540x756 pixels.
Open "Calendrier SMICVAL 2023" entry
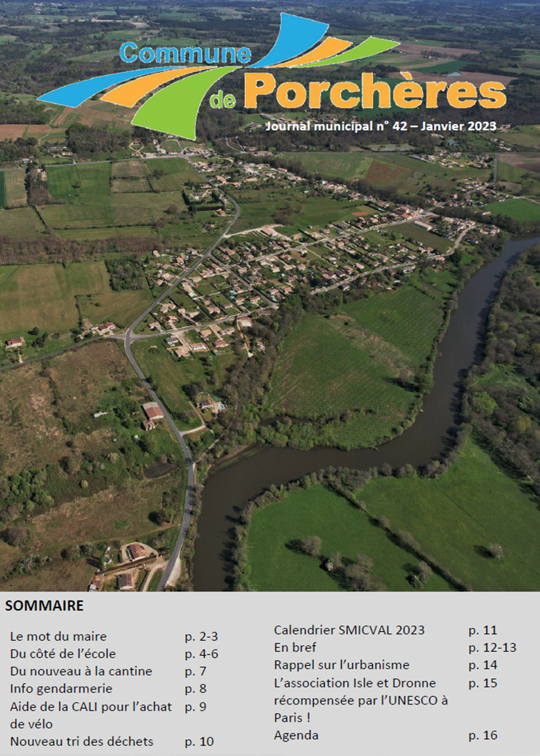(349, 630)
